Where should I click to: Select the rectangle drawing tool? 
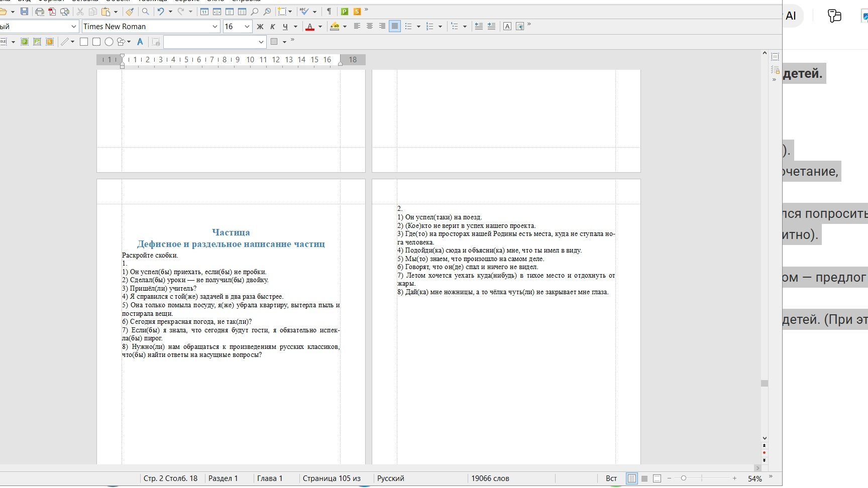tap(84, 42)
